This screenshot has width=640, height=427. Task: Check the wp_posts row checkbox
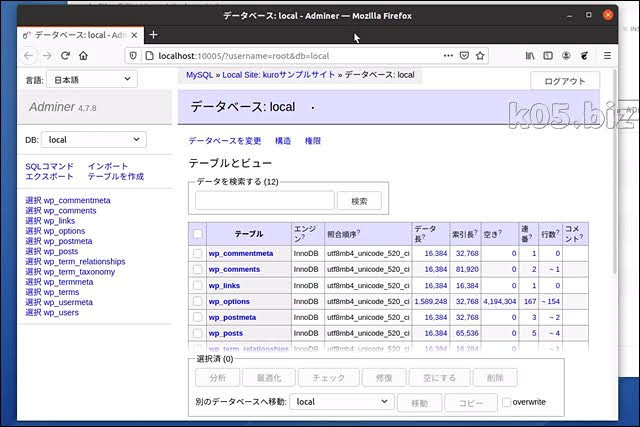tap(198, 333)
